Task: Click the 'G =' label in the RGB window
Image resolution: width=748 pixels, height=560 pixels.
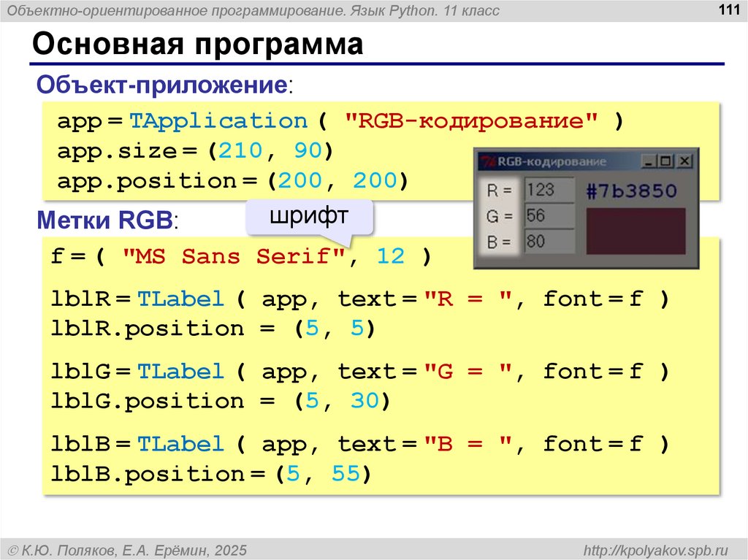Action: [x=499, y=217]
